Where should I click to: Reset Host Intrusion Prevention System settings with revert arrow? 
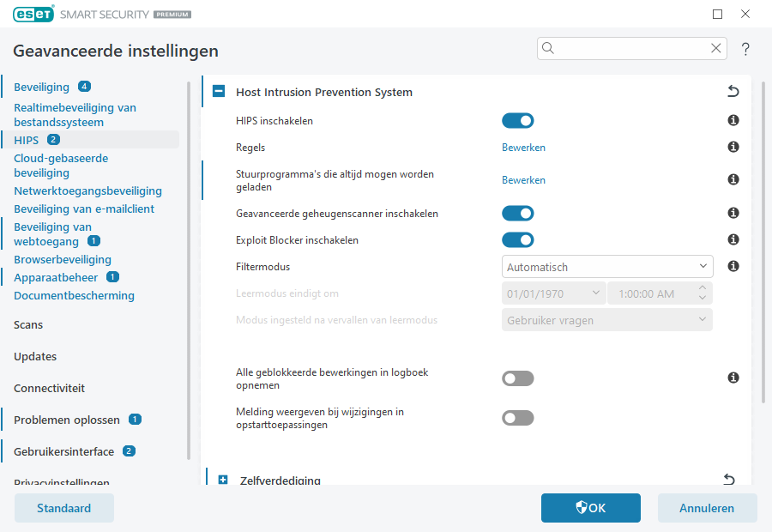click(x=733, y=91)
